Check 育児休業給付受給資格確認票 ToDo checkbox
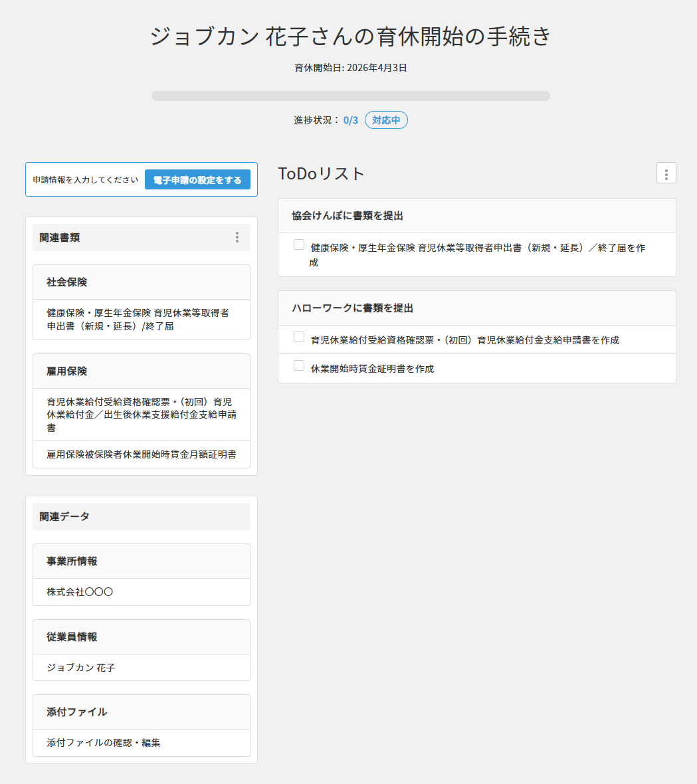The image size is (697, 784). point(299,337)
